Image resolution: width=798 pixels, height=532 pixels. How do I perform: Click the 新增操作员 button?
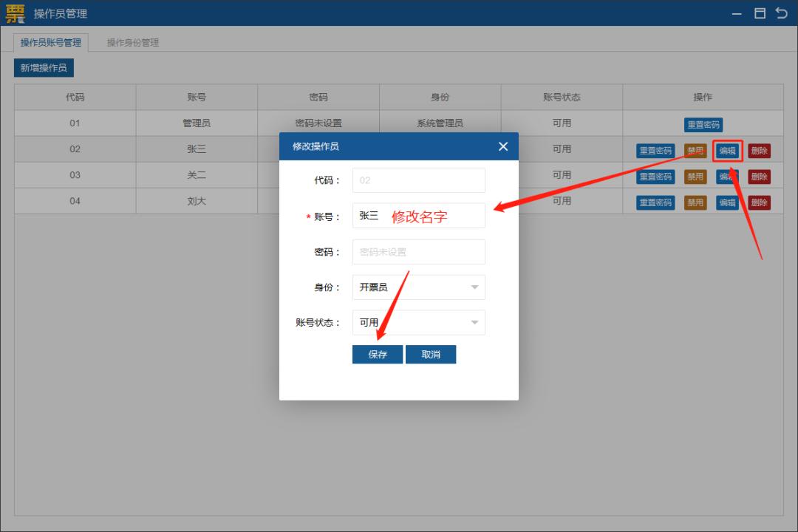coord(44,67)
